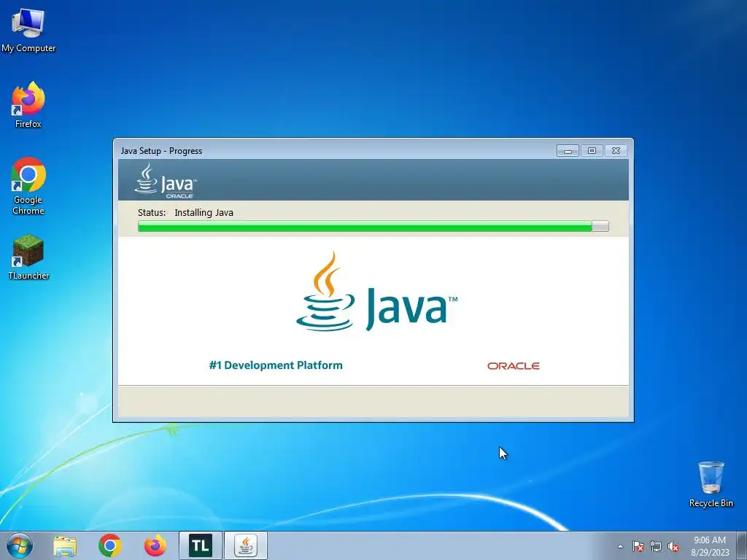Switch to Java installer taskbar button
Viewport: 747px width, 560px height.
[246, 545]
